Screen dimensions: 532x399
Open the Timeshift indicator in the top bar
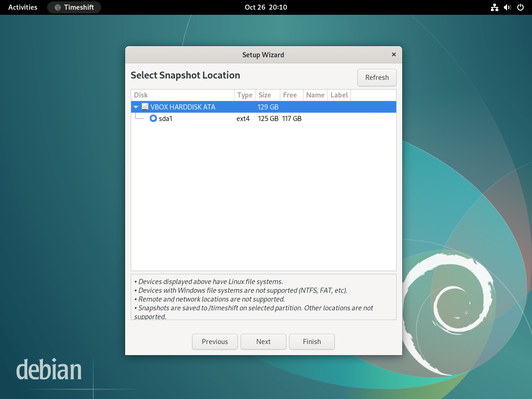tap(74, 7)
